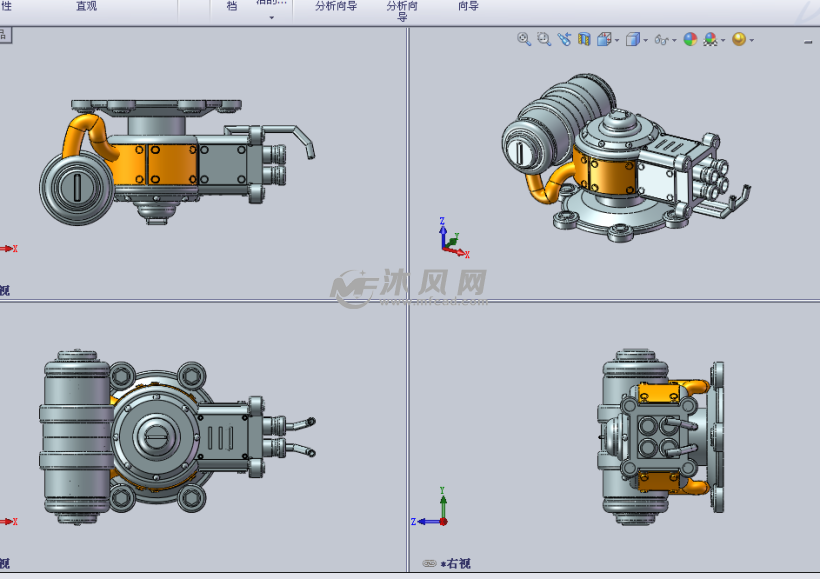Expand the View Orientation dropdown arrow
Viewport: 820px width, 579px height.
pos(616,40)
